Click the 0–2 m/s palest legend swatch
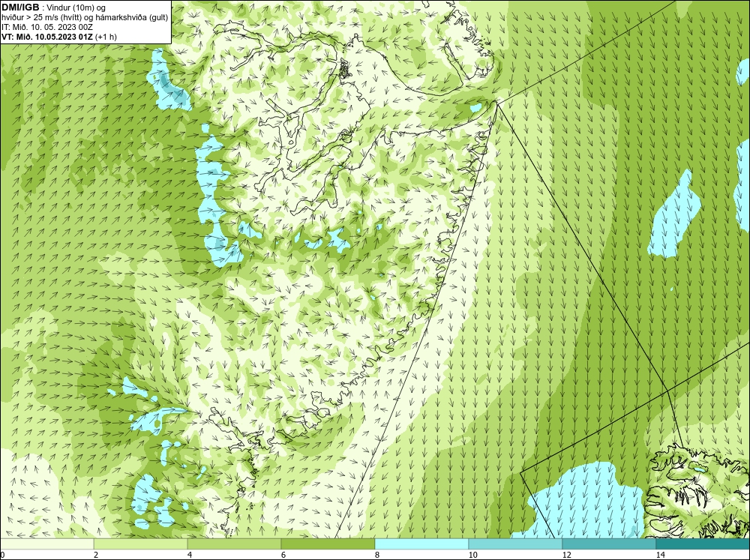The image size is (750, 560). 46,544
